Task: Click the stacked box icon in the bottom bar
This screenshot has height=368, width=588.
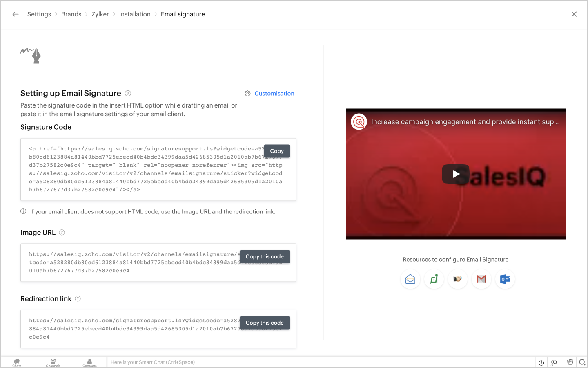Action: click(x=570, y=362)
